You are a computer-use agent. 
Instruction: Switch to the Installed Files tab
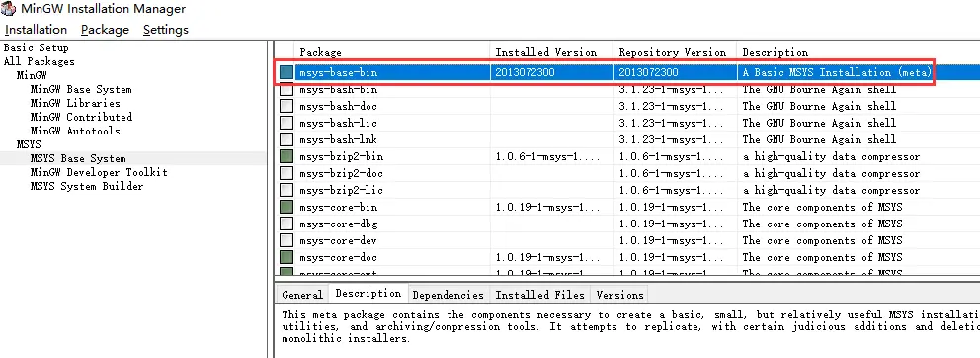pyautogui.click(x=540, y=294)
